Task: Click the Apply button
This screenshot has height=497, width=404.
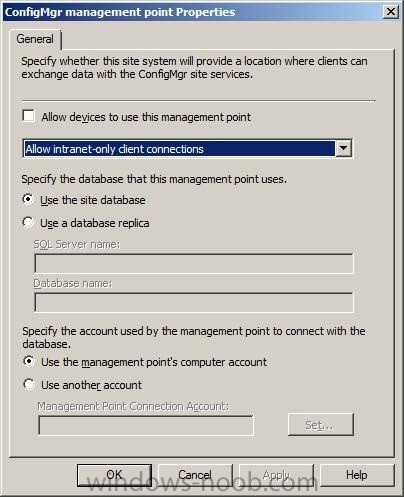Action: point(276,475)
